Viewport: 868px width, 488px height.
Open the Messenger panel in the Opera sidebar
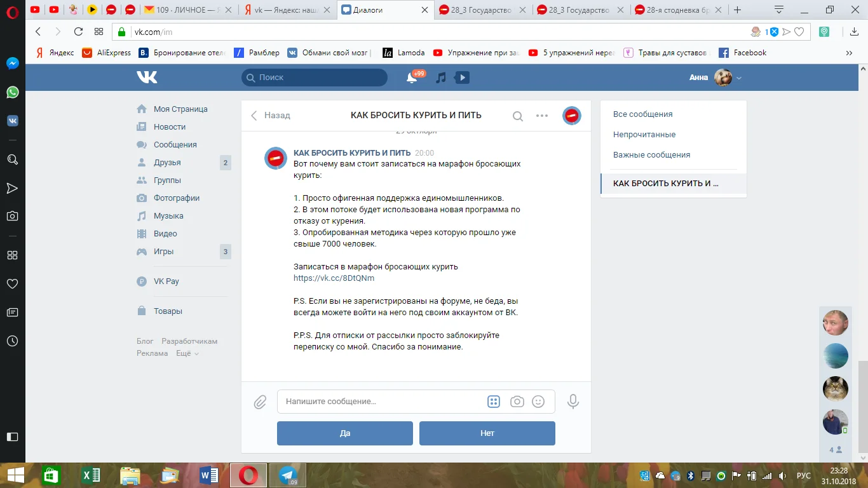pyautogui.click(x=12, y=64)
